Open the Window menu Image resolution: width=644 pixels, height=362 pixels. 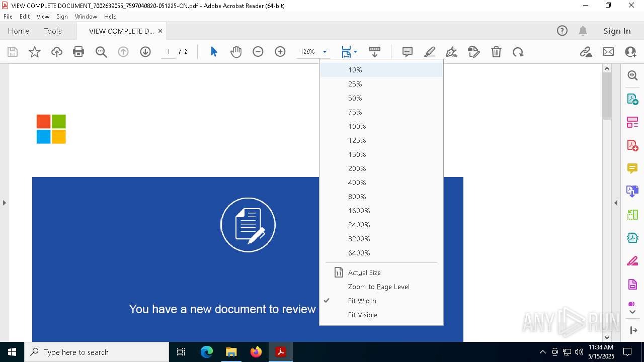pyautogui.click(x=86, y=17)
